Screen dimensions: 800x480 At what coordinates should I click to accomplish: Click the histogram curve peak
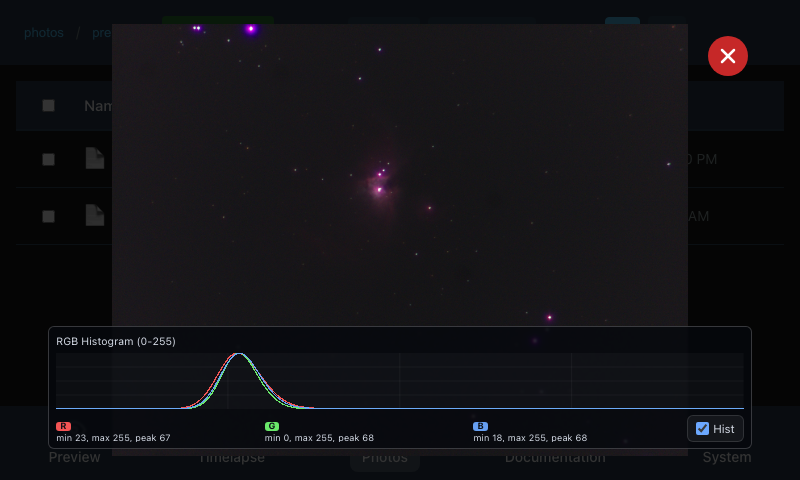coord(238,355)
